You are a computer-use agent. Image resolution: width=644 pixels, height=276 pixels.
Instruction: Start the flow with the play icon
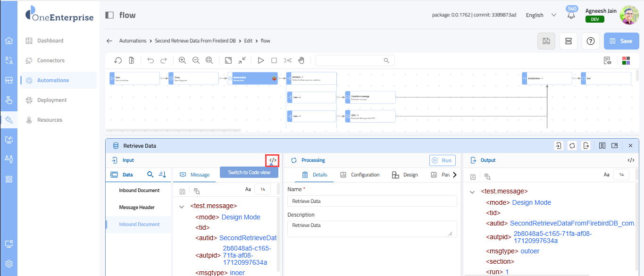[260, 60]
